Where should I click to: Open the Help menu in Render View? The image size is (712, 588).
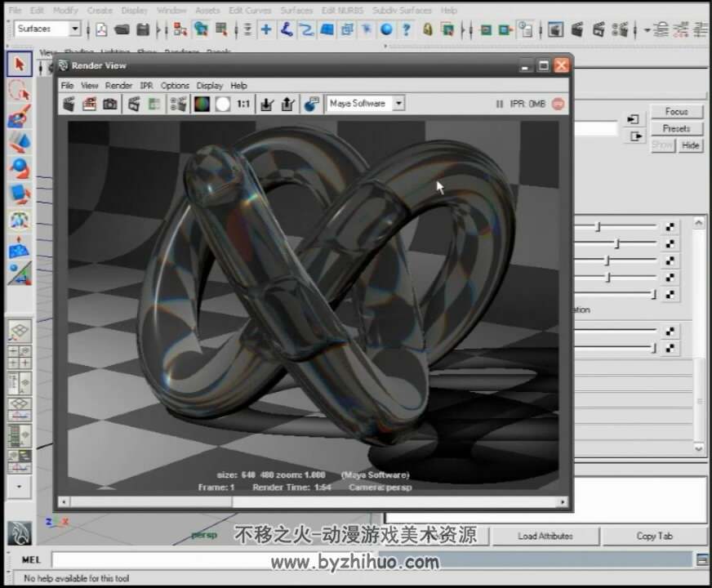tap(238, 86)
